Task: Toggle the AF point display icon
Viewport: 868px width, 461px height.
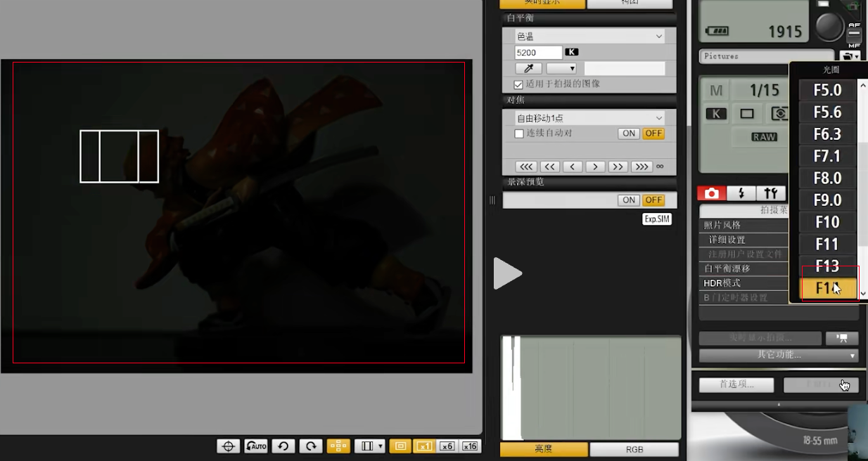Action: 338,446
